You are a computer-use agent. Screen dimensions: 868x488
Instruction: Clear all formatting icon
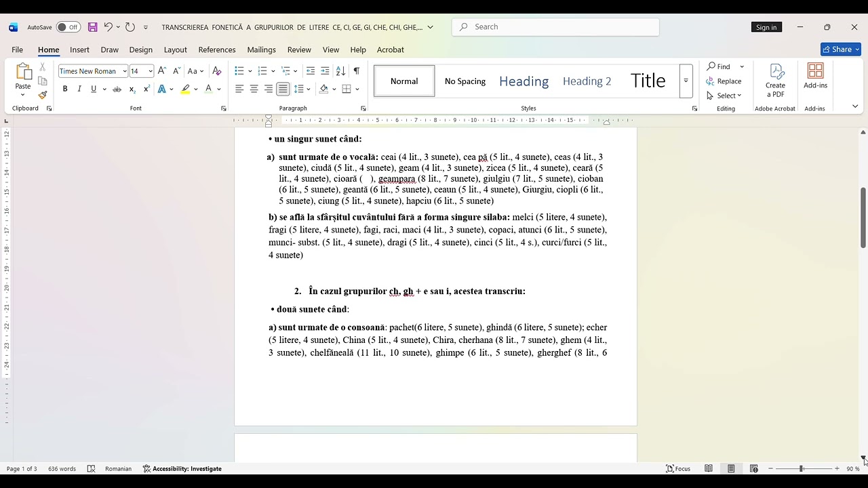(x=217, y=71)
